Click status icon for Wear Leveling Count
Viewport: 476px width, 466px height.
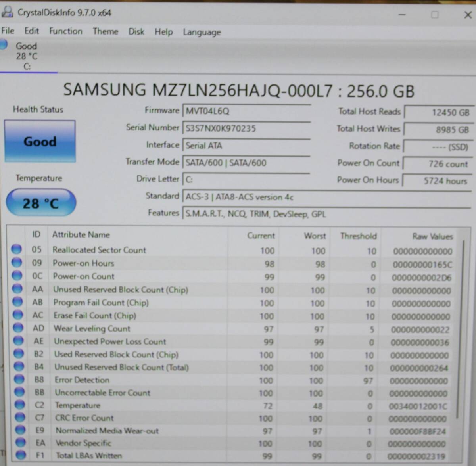point(18,328)
